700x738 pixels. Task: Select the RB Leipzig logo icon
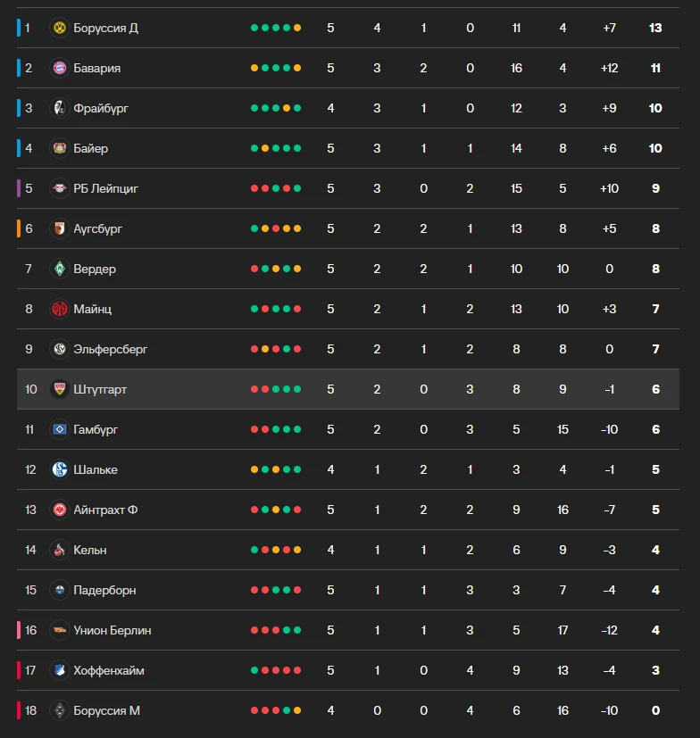59,188
